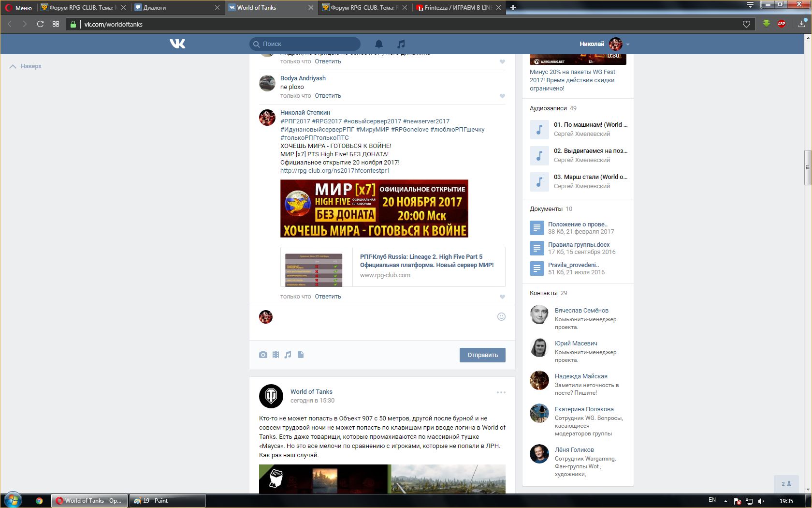The width and height of the screenshot is (812, 508).
Task: Open the Аудиозаписи section header
Action: click(553, 108)
